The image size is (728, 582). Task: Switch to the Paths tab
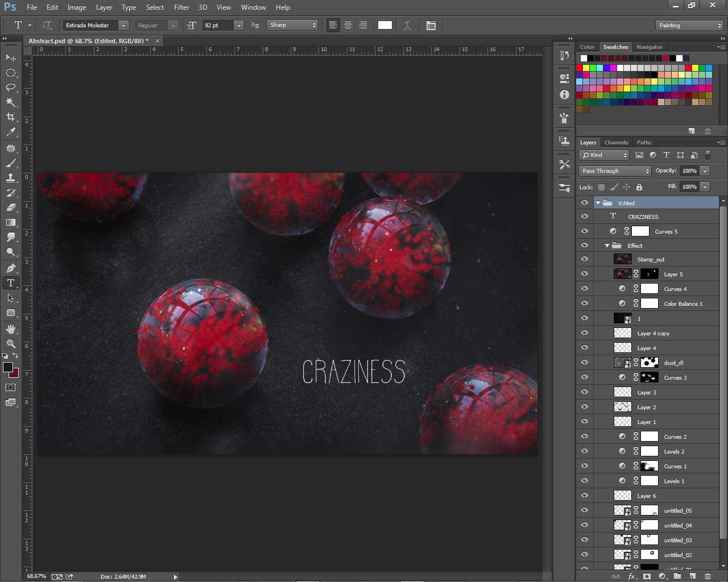point(644,143)
